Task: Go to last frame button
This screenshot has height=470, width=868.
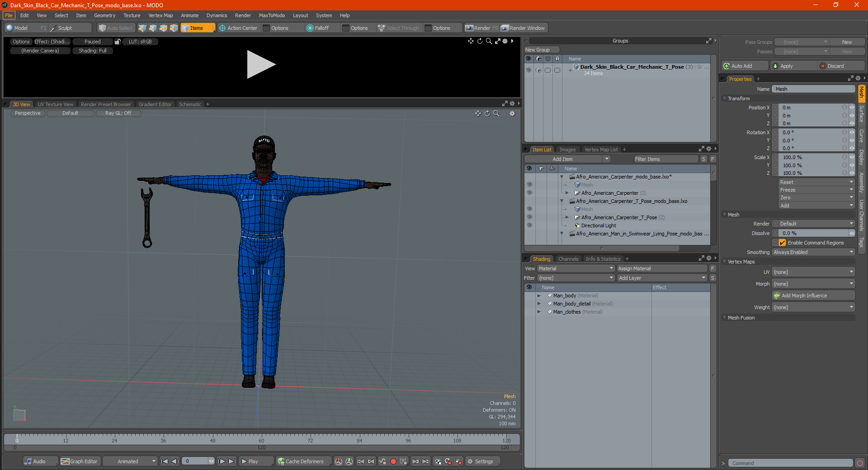Action: pos(232,461)
